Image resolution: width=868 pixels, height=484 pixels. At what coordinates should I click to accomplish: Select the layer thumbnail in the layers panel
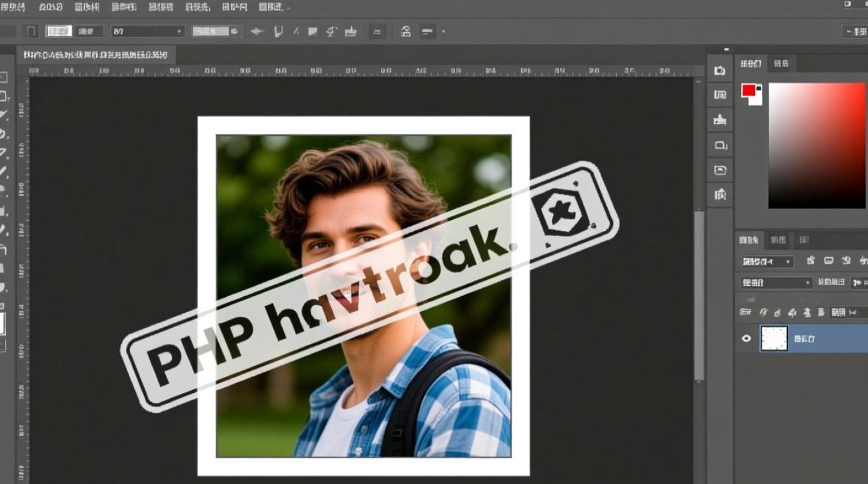click(x=774, y=338)
